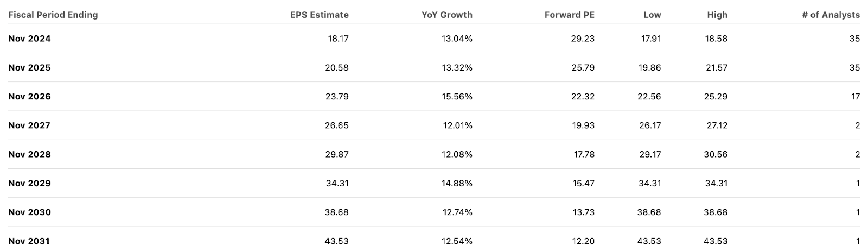Click the Fiscal Period Ending column header
Screen dimensions: 868x251
coord(53,15)
